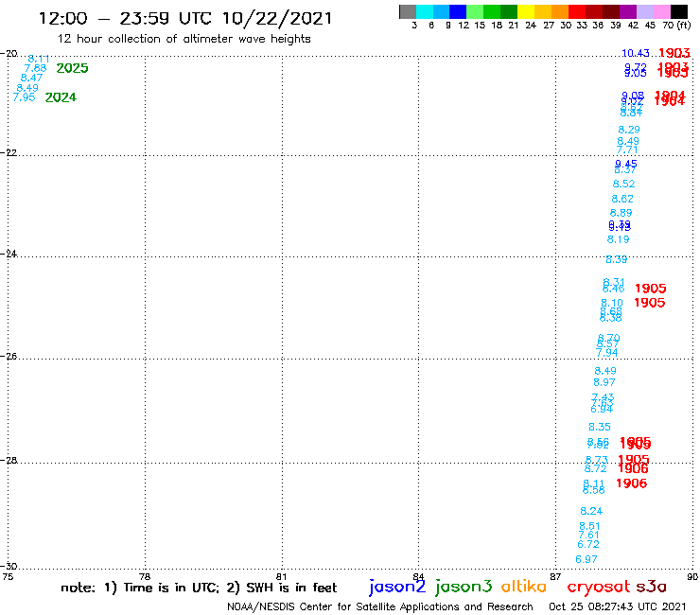
Task: Click the wave height value 8.97
Action: click(604, 382)
